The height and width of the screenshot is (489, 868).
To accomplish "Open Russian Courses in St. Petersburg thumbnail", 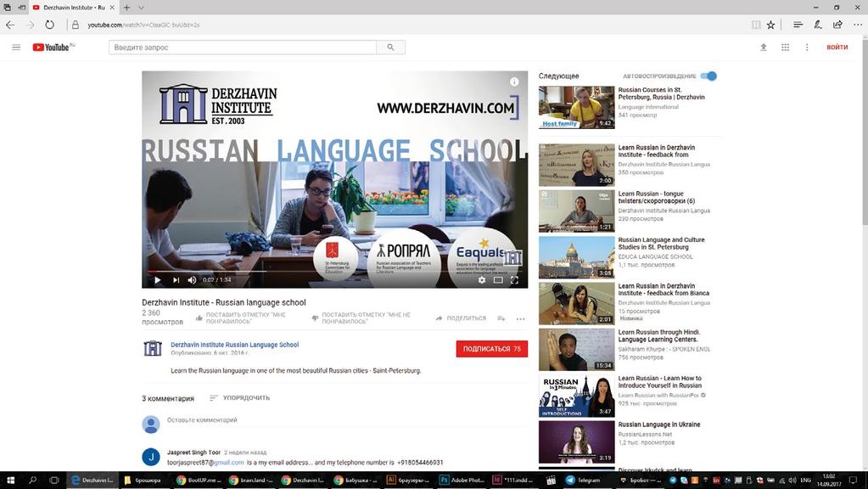I will [x=576, y=108].
